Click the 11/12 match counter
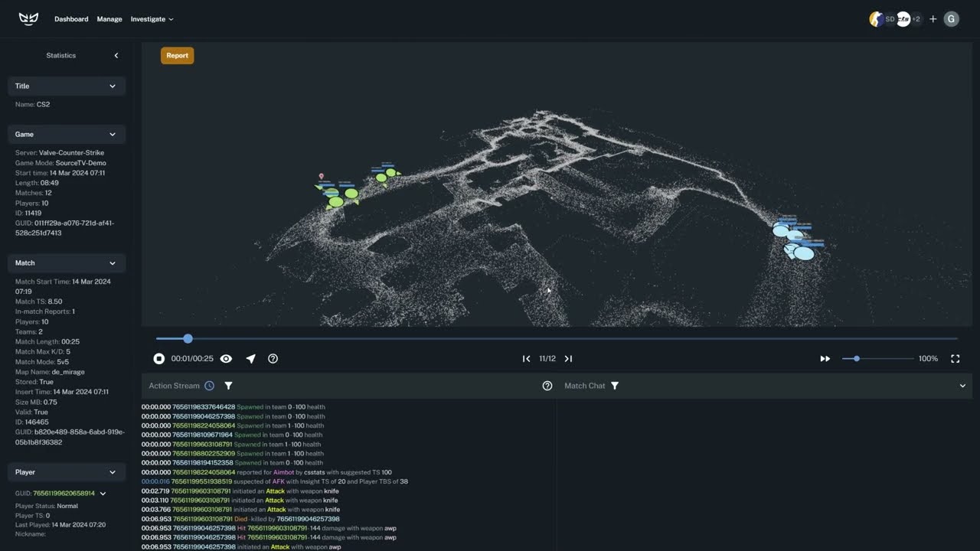The image size is (980, 551). 547,358
